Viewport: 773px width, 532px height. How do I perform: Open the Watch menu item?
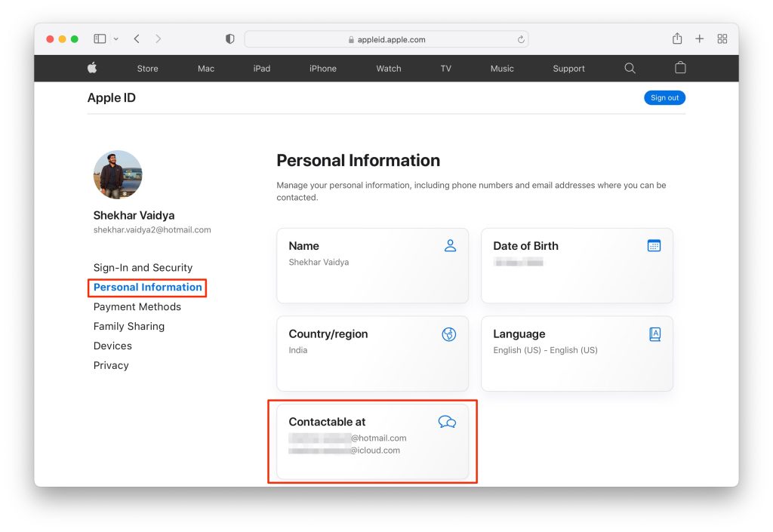(x=389, y=69)
